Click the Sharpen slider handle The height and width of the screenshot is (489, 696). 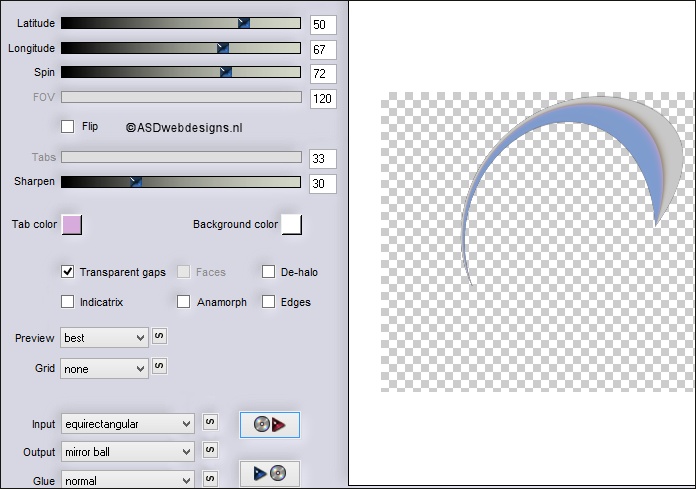click(136, 181)
